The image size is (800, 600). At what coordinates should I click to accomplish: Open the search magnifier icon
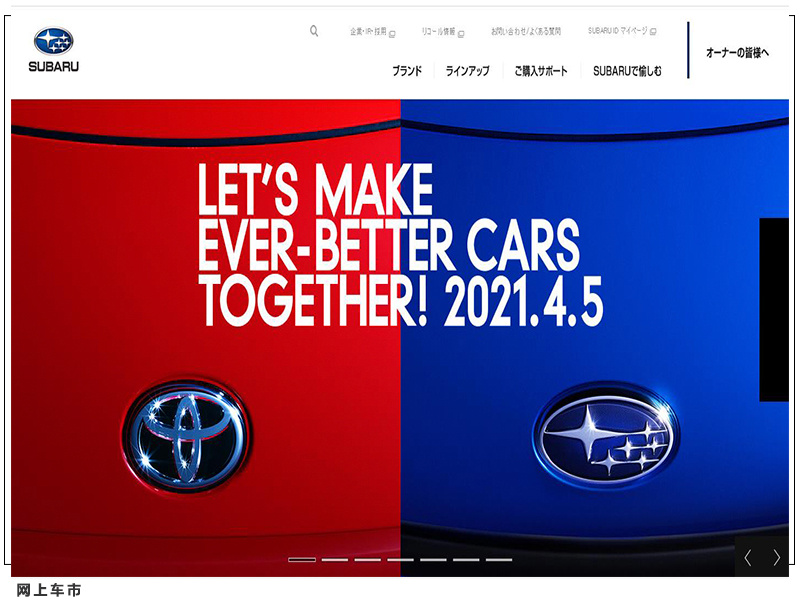pos(314,31)
